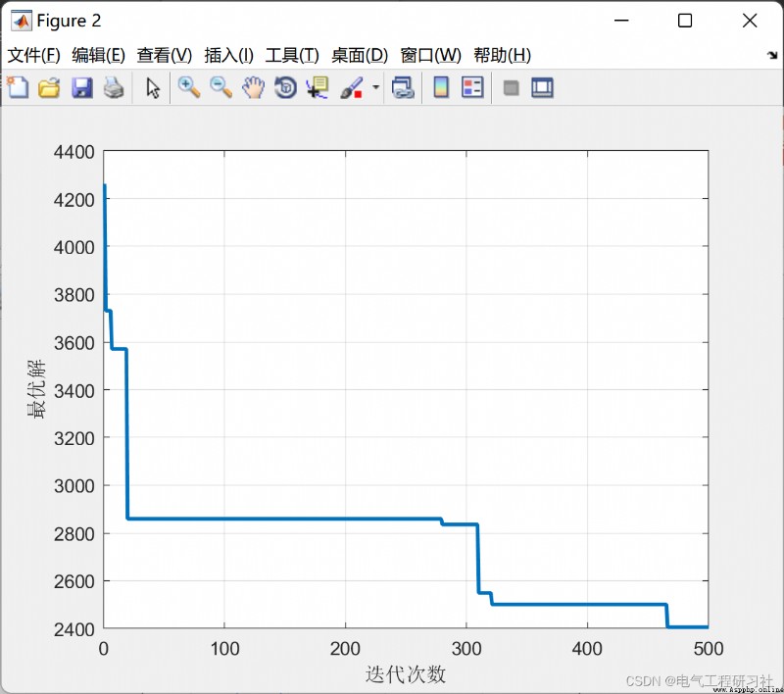Click x-axis tick label 500

[709, 649]
